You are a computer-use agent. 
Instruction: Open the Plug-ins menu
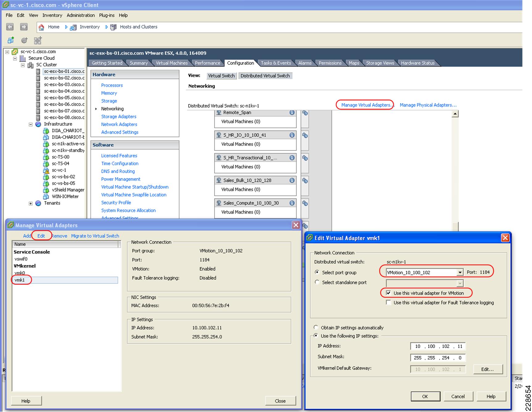pos(107,15)
